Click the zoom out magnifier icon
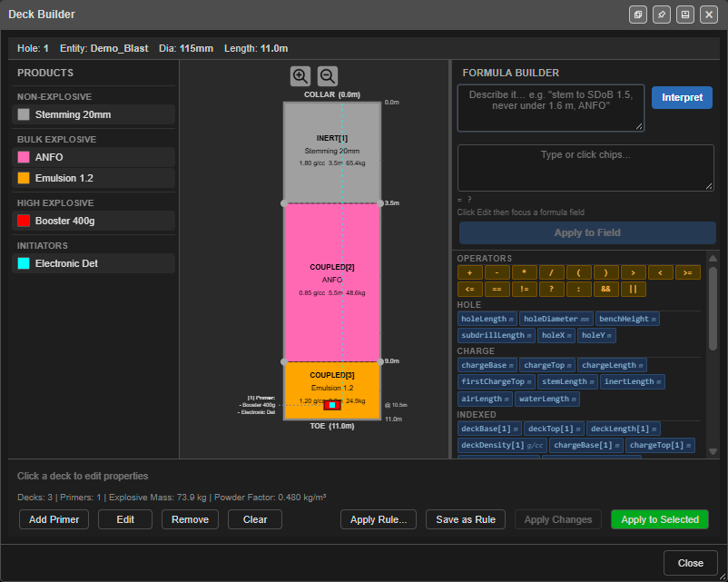The height and width of the screenshot is (582, 728). 328,76
